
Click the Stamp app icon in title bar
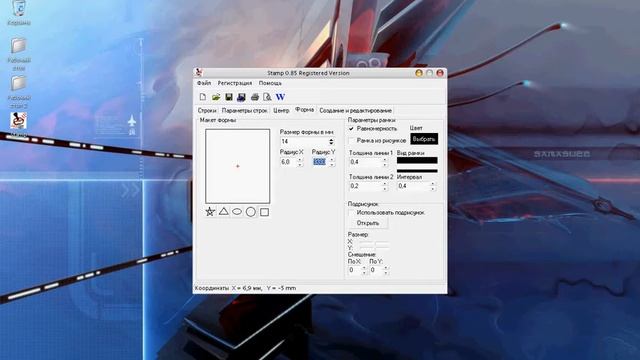pyautogui.click(x=199, y=73)
